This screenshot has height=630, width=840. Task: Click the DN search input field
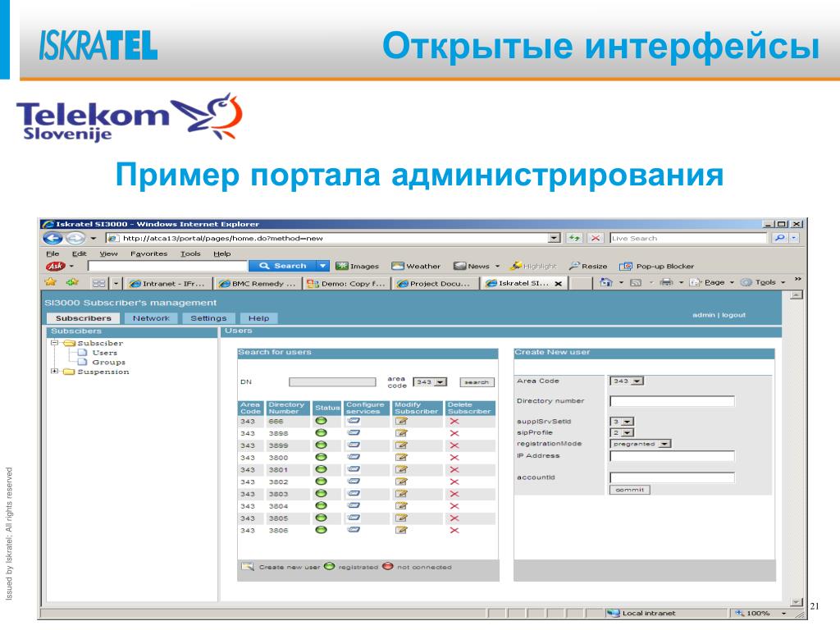click(x=332, y=382)
